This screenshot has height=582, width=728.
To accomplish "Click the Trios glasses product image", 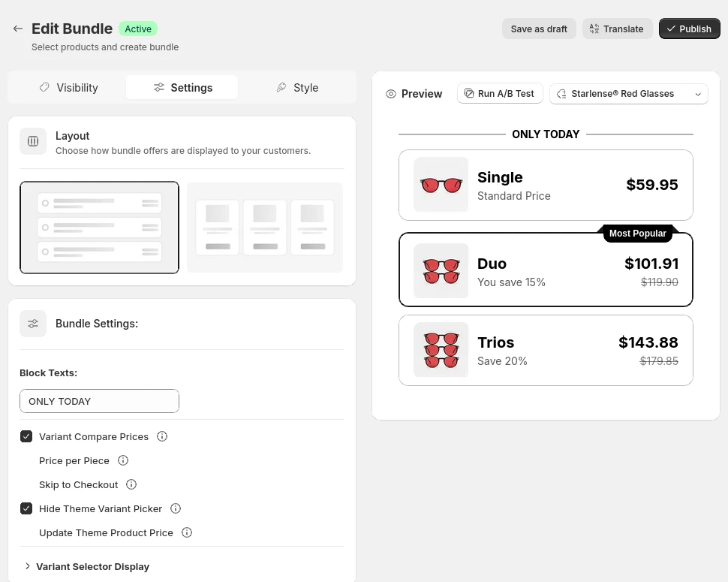I will [x=441, y=350].
